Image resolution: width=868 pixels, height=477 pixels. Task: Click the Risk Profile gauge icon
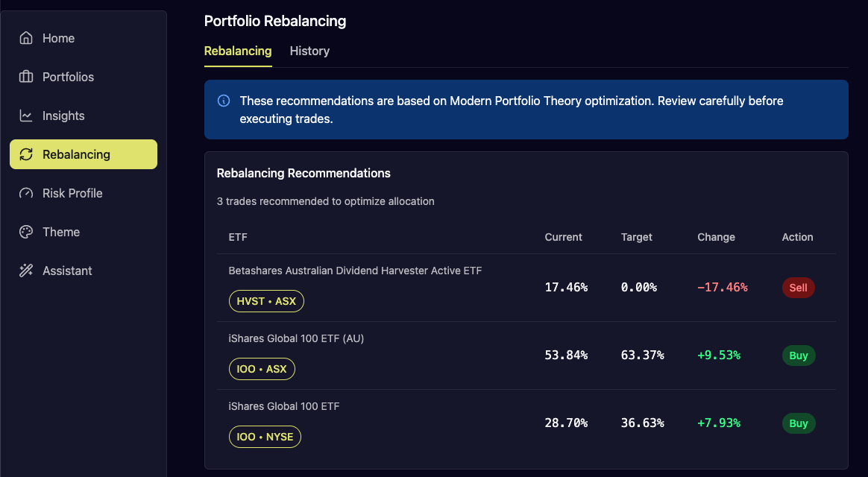26,192
